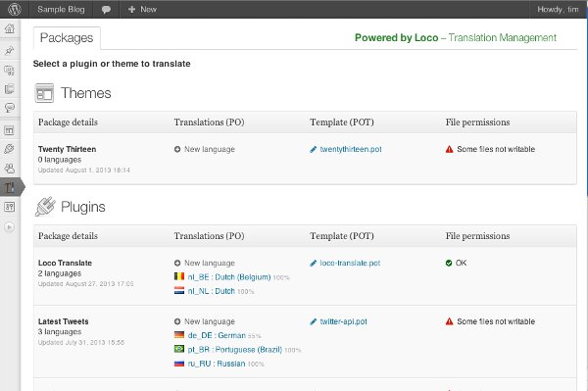Open the Howdy, tim account menu
Image resolution: width=588 pixels, height=391 pixels.
558,10
